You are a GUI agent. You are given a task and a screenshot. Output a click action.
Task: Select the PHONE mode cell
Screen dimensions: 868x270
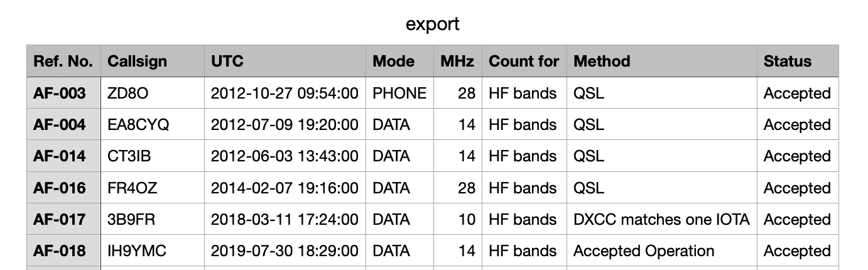point(399,94)
